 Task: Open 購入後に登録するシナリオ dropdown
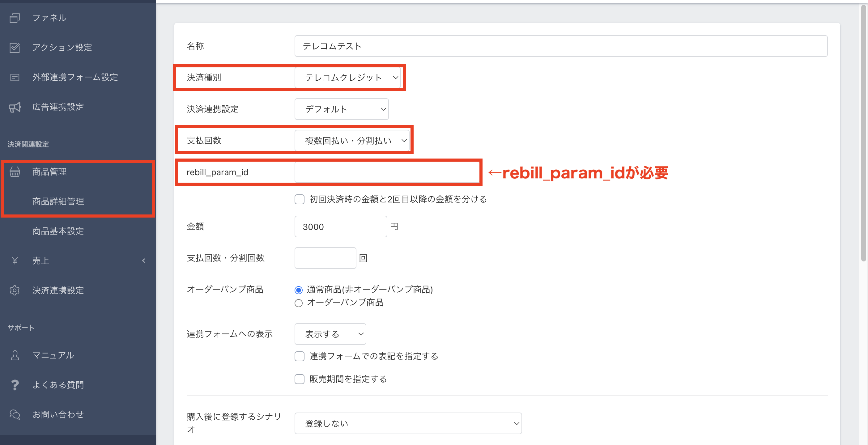click(x=408, y=423)
